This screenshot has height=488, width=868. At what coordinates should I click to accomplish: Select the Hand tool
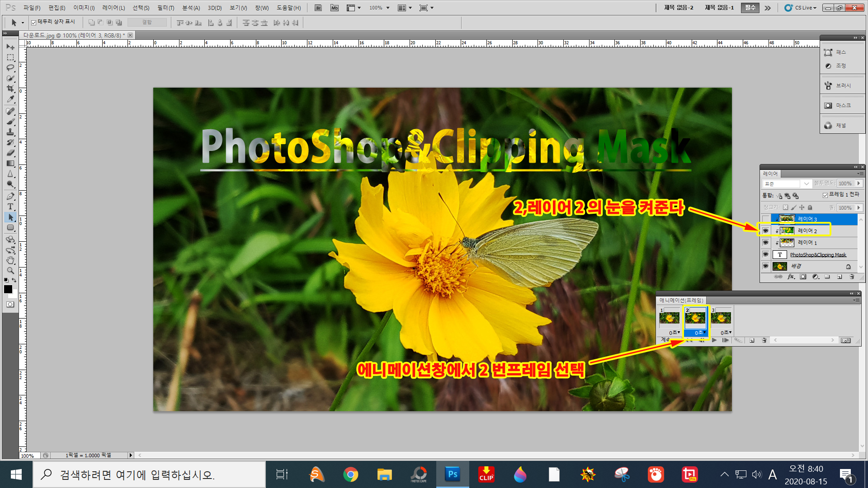pos(10,260)
